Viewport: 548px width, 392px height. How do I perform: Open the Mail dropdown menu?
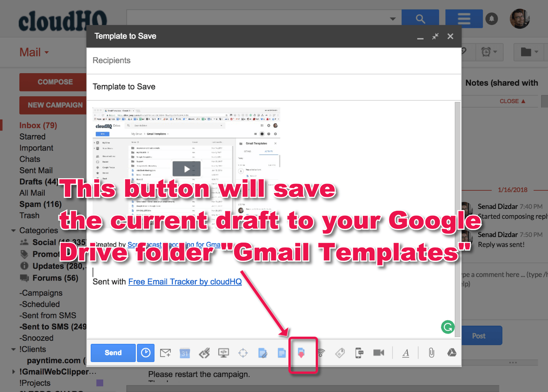point(34,52)
